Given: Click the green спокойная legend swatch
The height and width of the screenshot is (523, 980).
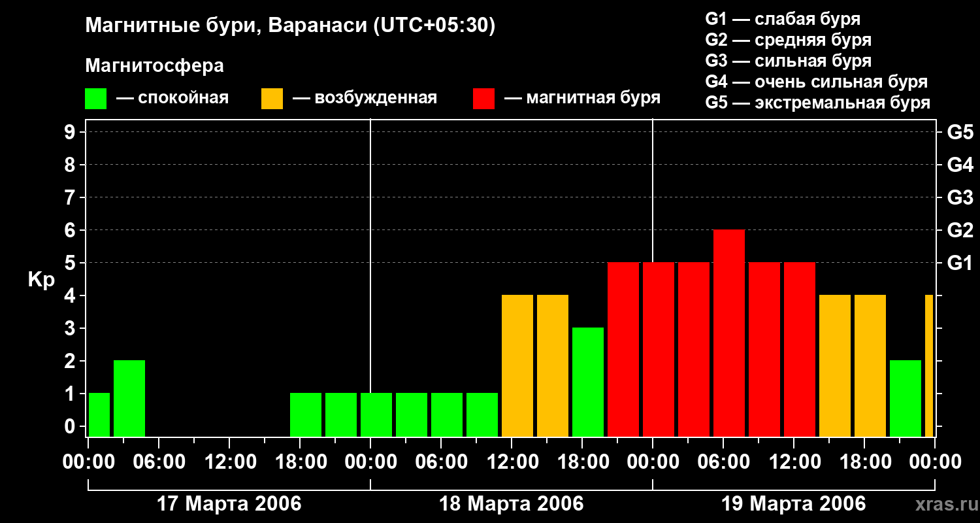Looking at the screenshot, I should pyautogui.click(x=95, y=99).
